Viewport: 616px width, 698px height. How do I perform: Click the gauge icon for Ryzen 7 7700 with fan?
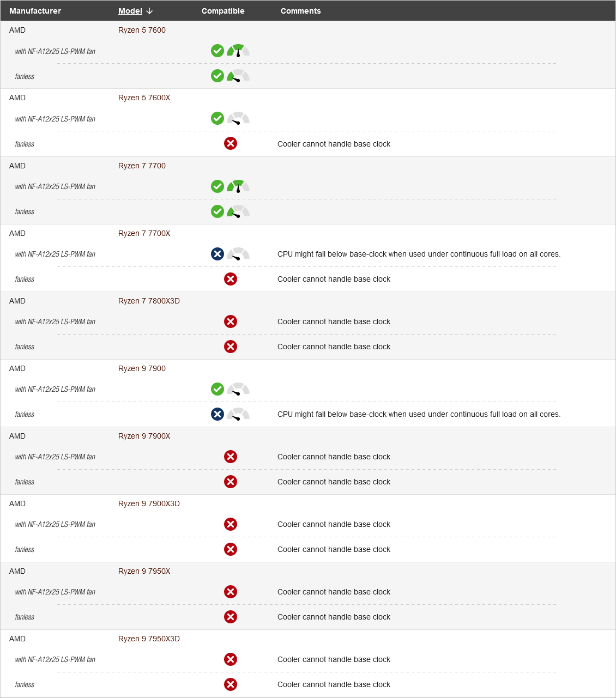tap(238, 186)
